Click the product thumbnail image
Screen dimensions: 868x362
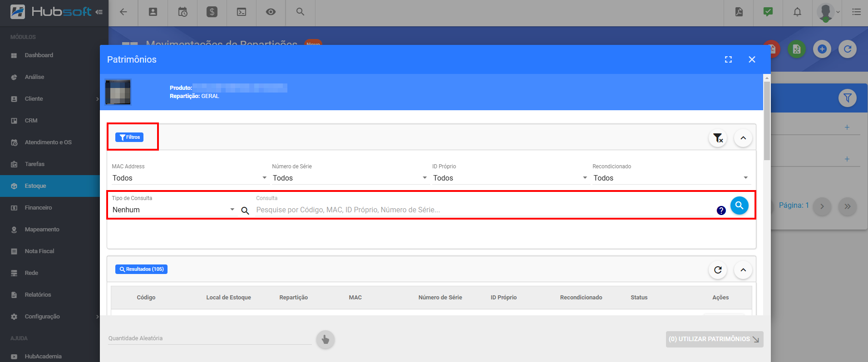point(118,92)
